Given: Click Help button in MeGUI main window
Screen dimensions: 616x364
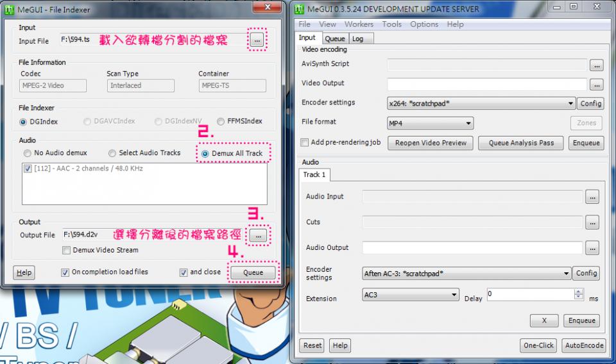Looking at the screenshot, I should coord(340,345).
